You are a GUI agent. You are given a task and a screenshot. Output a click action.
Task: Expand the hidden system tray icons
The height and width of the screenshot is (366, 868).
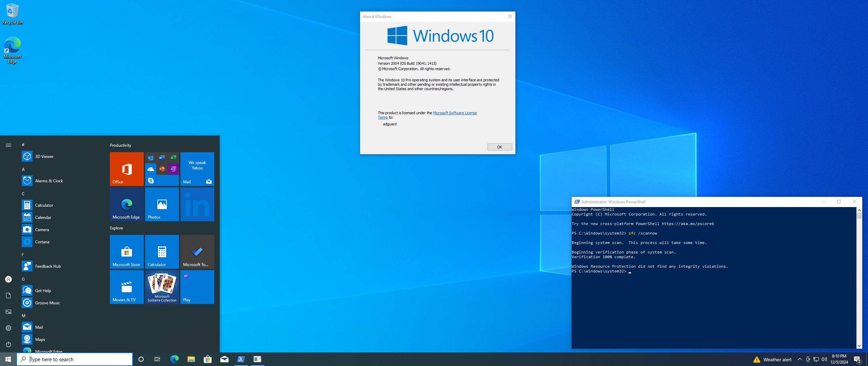click(x=800, y=359)
